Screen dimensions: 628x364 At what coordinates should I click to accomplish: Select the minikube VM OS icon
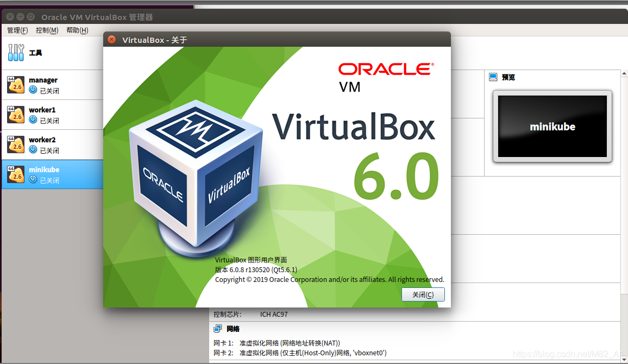coord(16,174)
